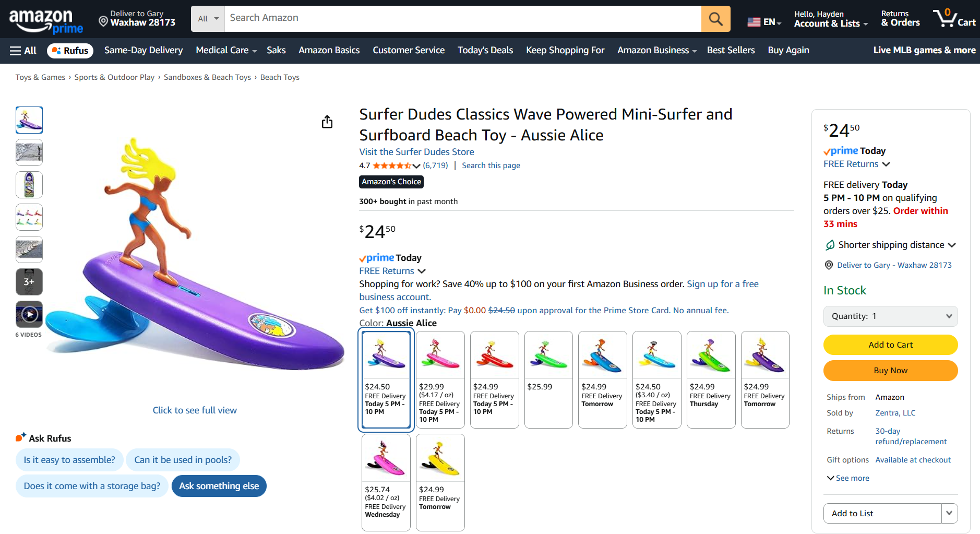Click the yellow Add to Cart button

pos(890,345)
